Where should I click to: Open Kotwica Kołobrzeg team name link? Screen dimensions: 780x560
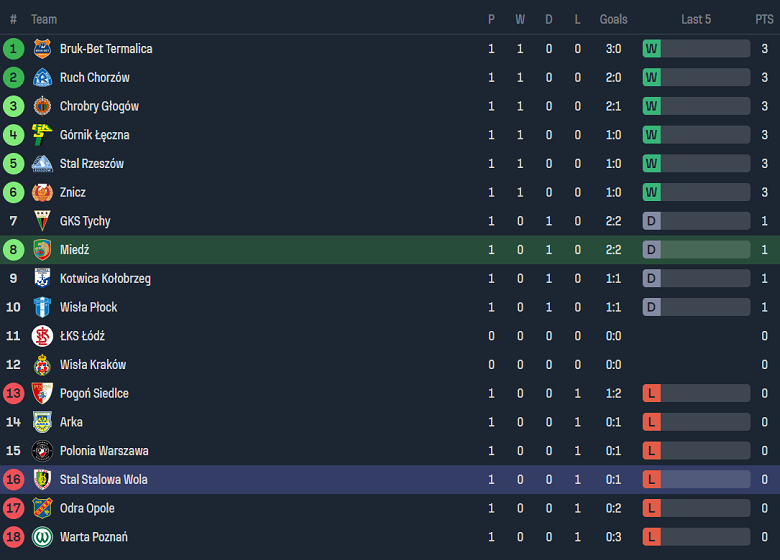click(x=105, y=279)
